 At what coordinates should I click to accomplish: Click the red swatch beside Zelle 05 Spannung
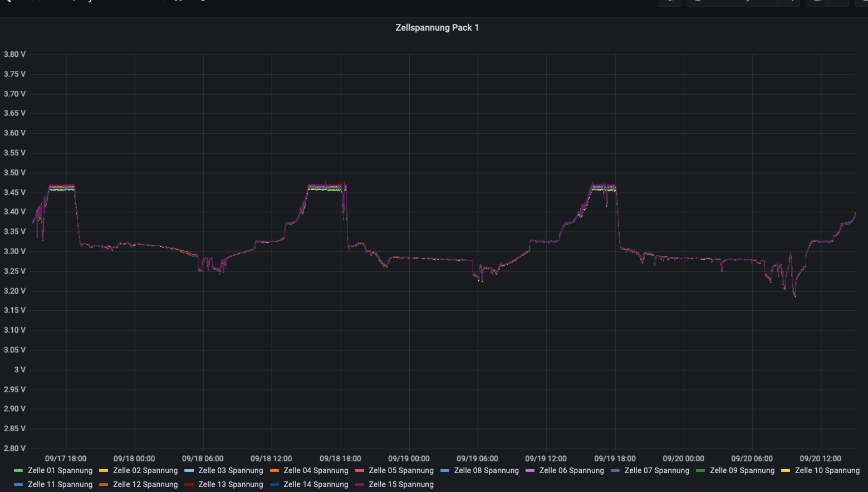pos(359,471)
